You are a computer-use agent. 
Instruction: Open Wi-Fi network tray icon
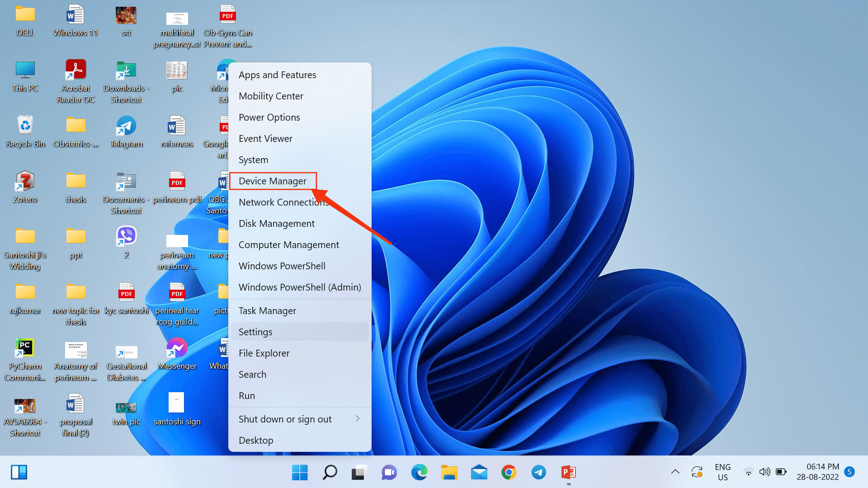tap(749, 472)
